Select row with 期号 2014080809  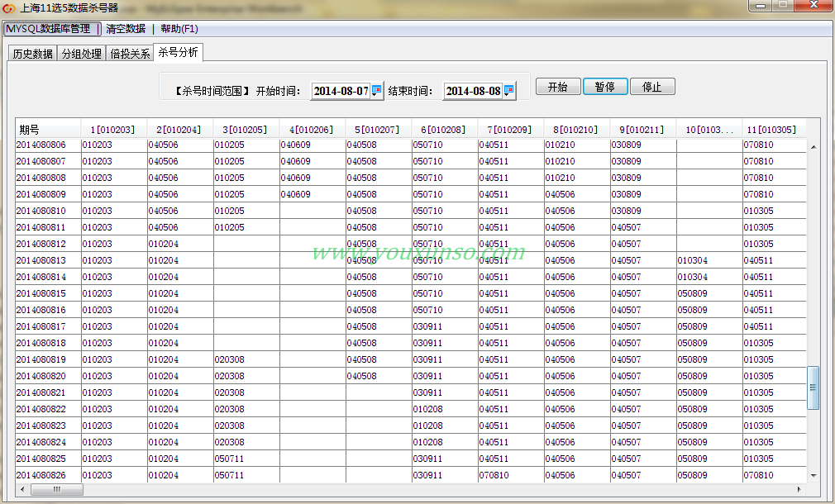point(411,194)
